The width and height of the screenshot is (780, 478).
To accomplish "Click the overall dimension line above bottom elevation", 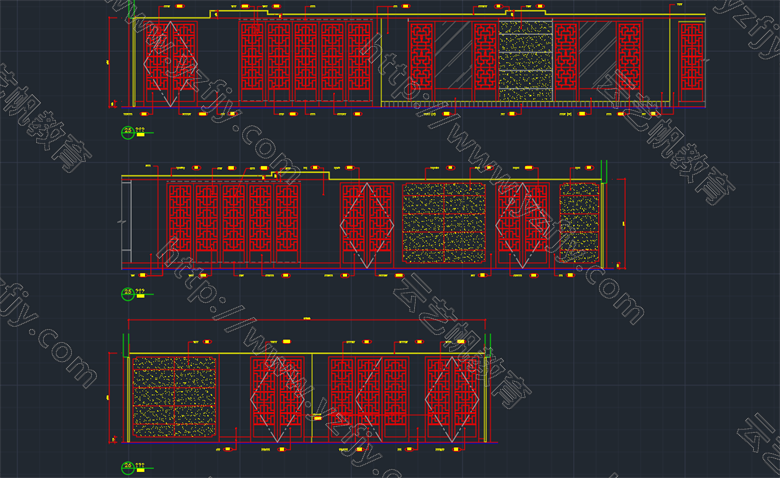I will point(306,322).
